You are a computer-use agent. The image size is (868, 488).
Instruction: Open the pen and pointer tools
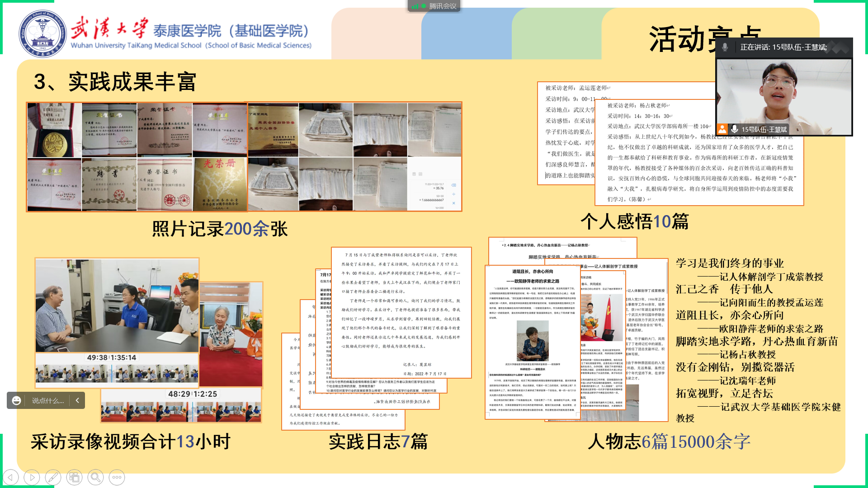coord(53,477)
